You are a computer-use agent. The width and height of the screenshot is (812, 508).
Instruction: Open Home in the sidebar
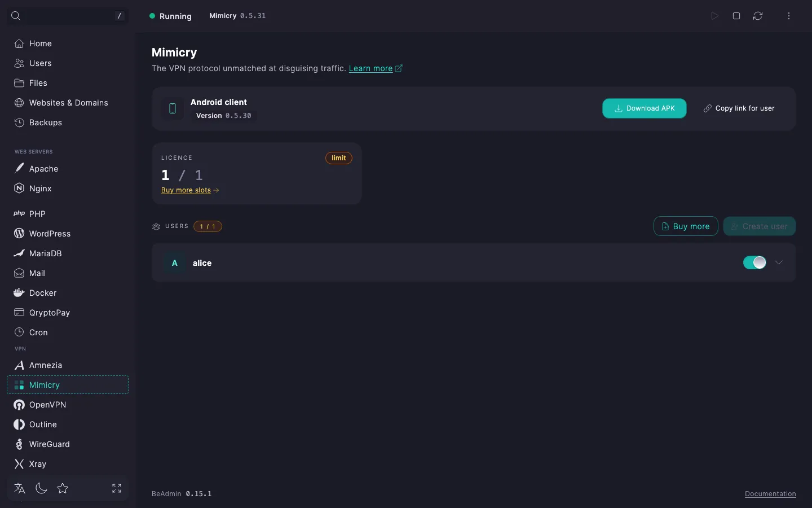68,43
